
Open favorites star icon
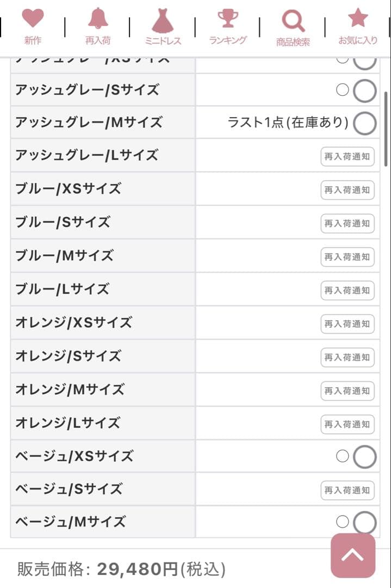click(x=358, y=19)
